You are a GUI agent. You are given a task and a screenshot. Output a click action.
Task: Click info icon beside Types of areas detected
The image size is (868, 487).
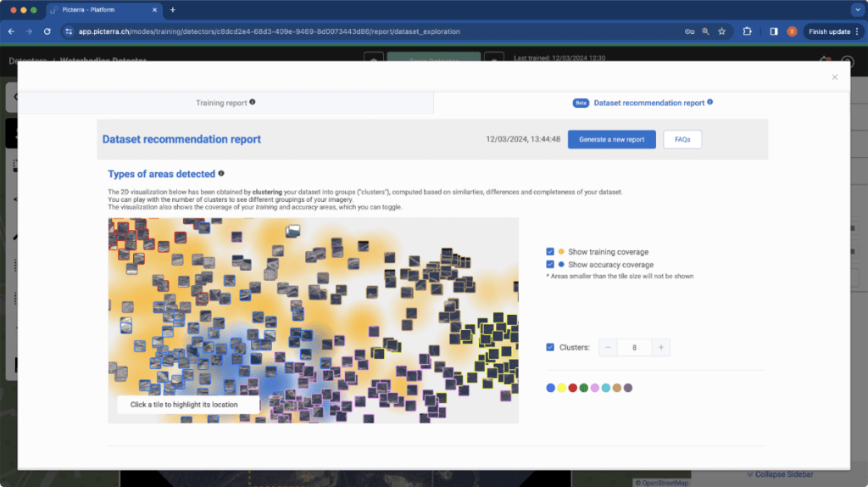pyautogui.click(x=221, y=173)
